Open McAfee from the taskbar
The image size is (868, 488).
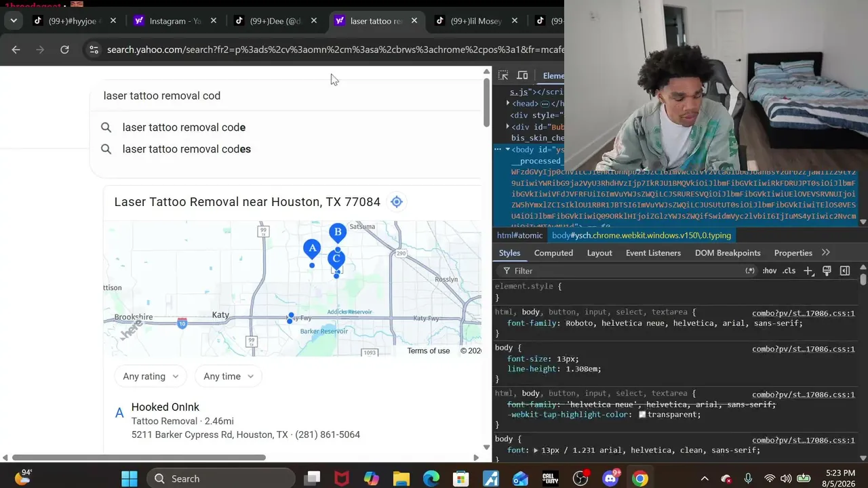click(342, 479)
